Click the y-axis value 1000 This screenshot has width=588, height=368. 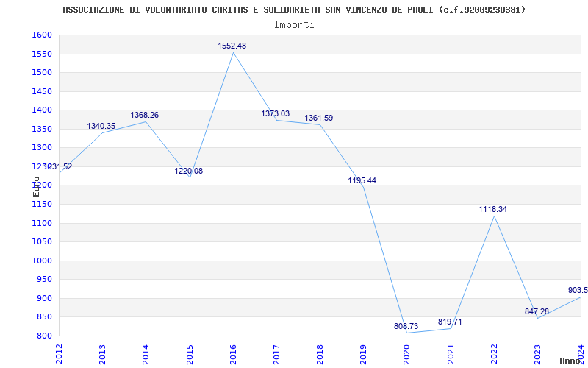click(x=42, y=261)
